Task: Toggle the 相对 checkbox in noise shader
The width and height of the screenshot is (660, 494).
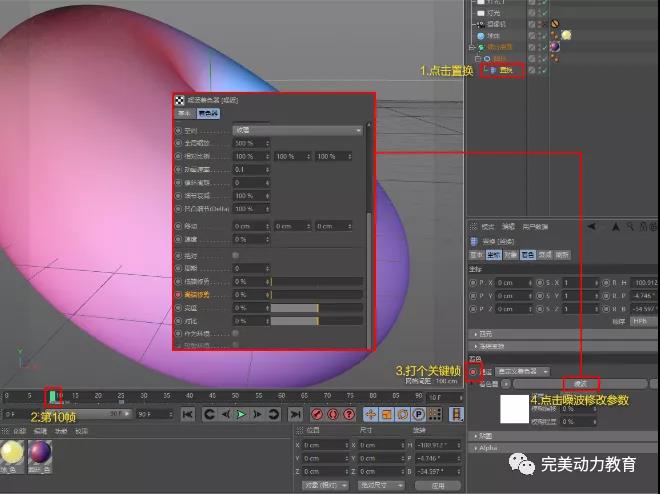Action: (x=236, y=256)
